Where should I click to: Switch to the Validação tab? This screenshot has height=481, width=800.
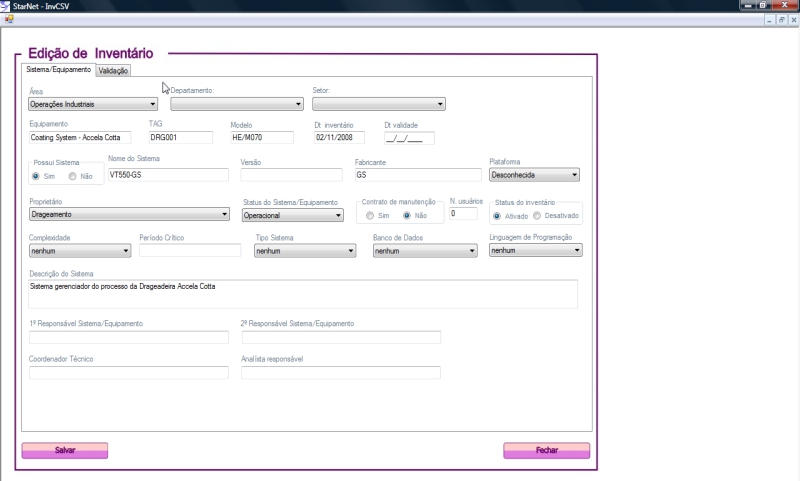113,70
